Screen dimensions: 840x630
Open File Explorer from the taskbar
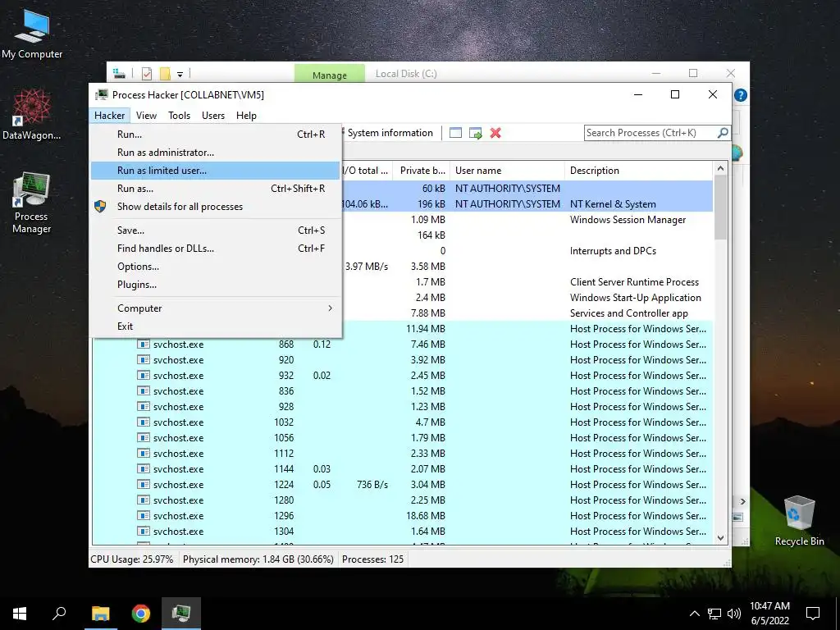tap(100, 614)
